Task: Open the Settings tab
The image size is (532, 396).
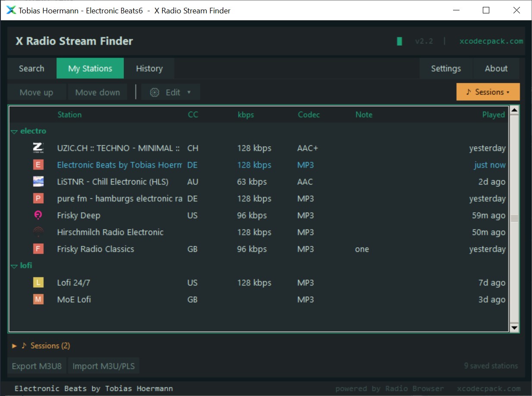Action: (x=446, y=69)
